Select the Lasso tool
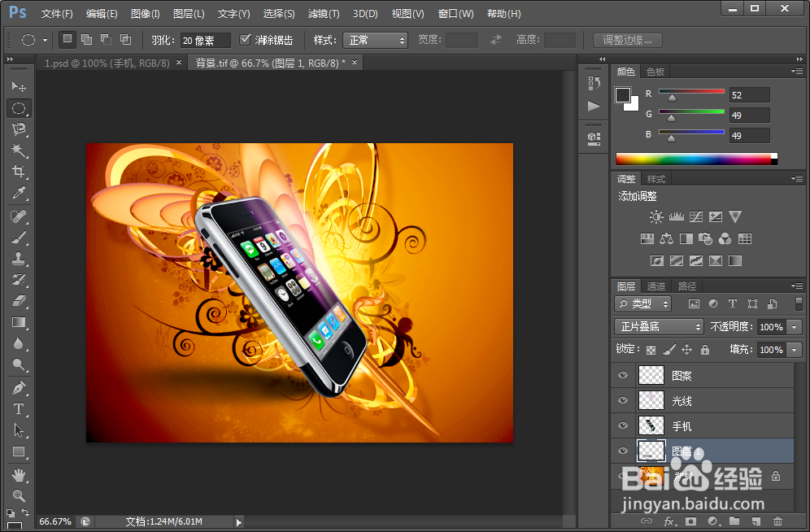The width and height of the screenshot is (810, 532). click(x=19, y=129)
